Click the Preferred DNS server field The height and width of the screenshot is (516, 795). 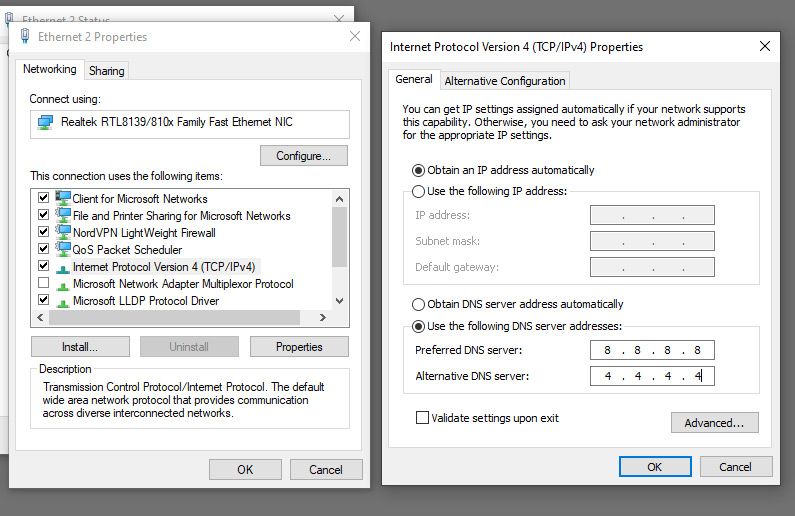(x=652, y=350)
